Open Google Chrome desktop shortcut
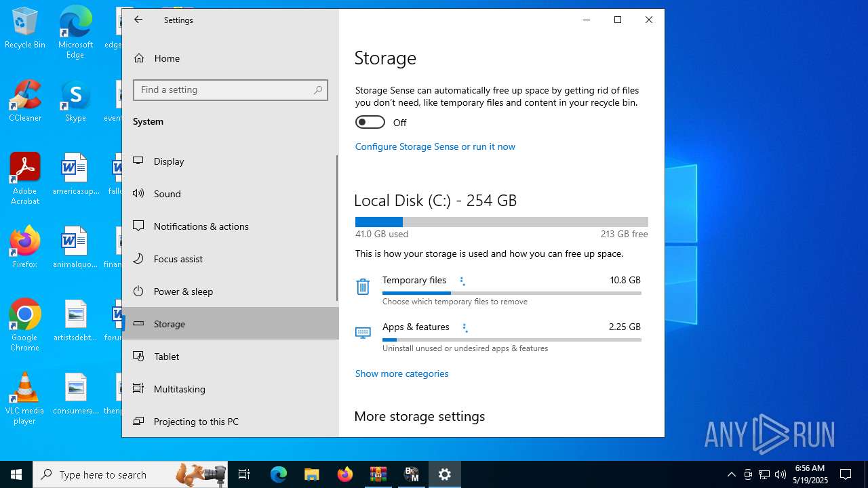Image resolution: width=868 pixels, height=488 pixels. pos(25,325)
